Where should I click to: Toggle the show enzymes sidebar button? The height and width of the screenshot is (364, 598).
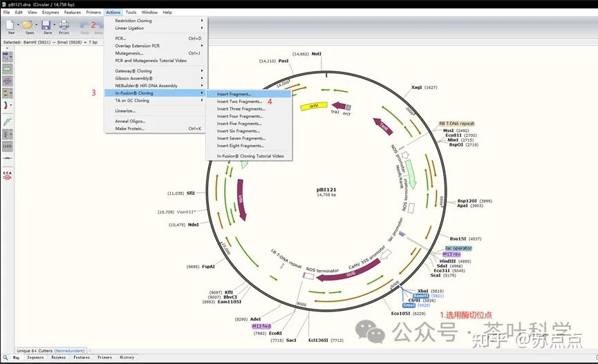[x=6, y=57]
